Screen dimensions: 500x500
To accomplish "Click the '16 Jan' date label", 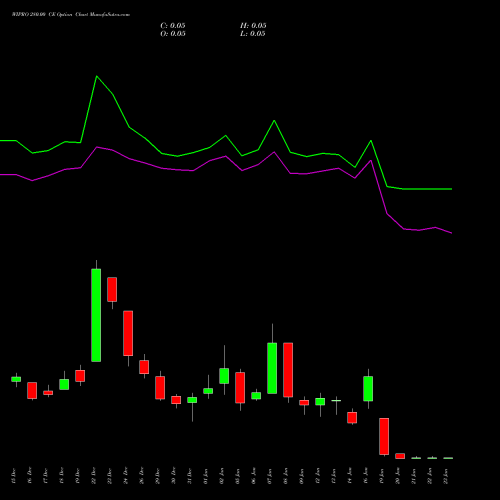I will pyautogui.click(x=366, y=476).
